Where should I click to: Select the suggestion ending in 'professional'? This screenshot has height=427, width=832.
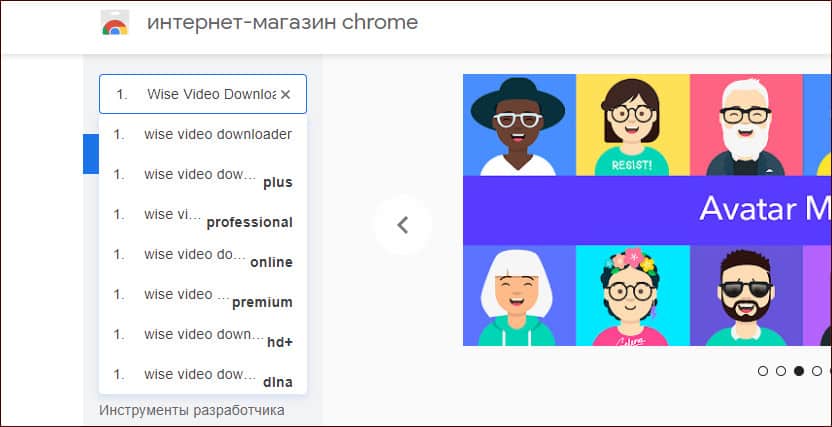[203, 215]
